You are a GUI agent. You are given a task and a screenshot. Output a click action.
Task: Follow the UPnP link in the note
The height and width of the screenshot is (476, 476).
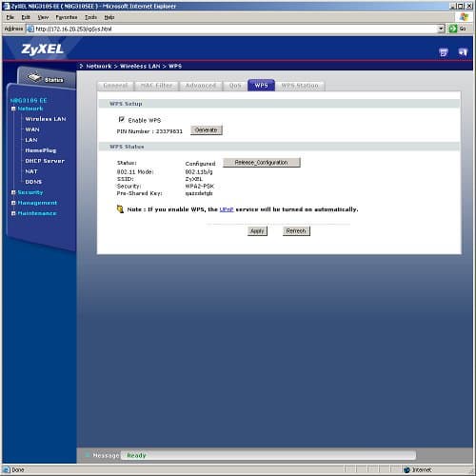(227, 209)
